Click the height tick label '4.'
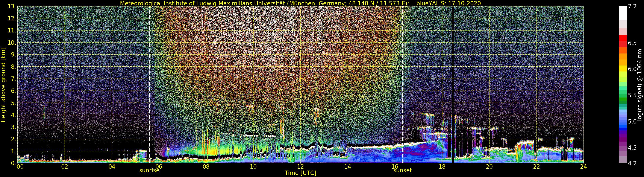Viewport: 644px width, 177px height. click(x=14, y=115)
